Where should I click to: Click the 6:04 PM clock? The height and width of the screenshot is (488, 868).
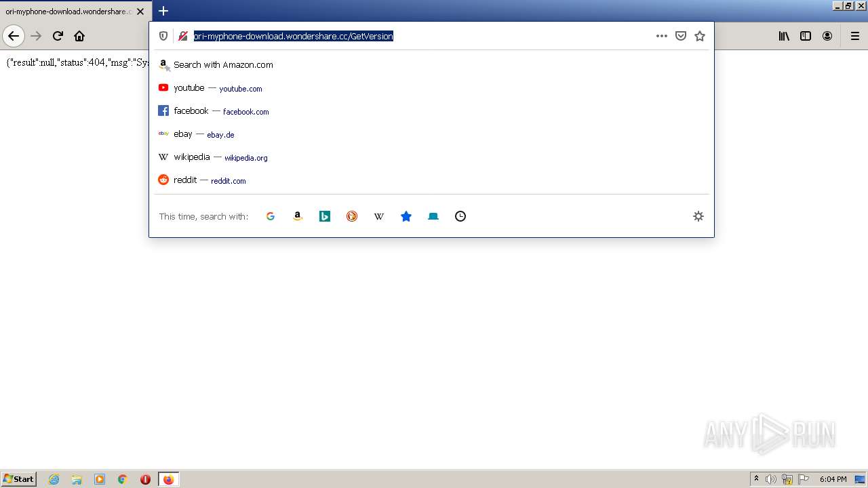(833, 479)
